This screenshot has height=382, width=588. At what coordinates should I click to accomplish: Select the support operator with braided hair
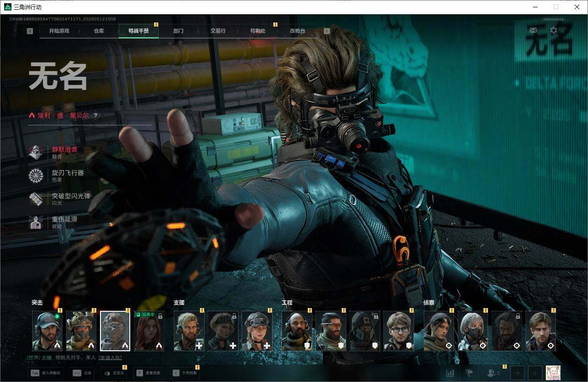257,331
